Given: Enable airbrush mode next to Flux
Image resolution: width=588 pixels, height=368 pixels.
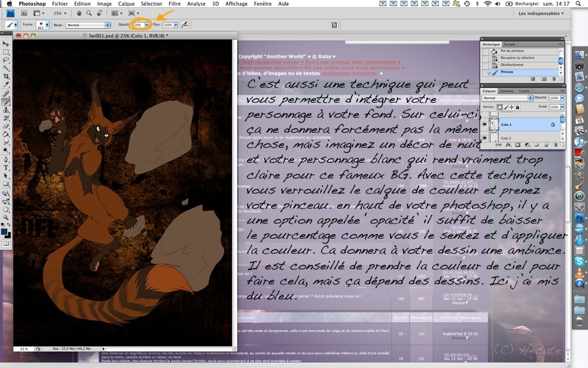Looking at the screenshot, I should click(x=184, y=25).
